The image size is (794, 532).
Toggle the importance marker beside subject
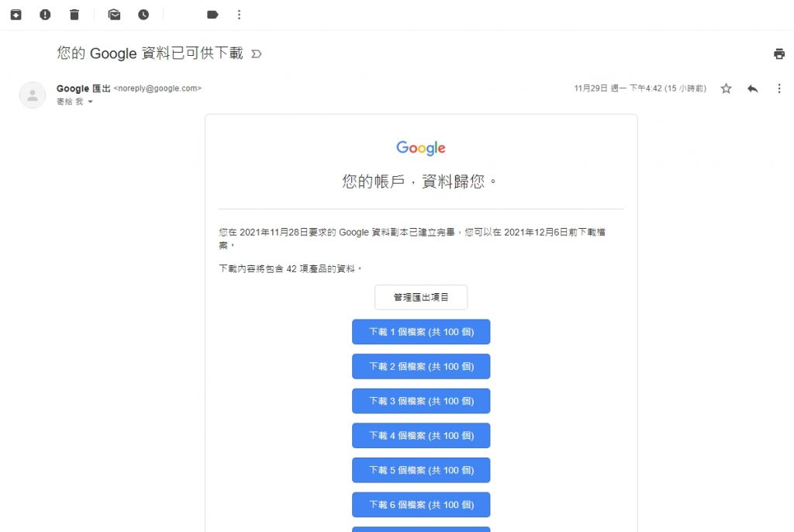pyautogui.click(x=257, y=54)
